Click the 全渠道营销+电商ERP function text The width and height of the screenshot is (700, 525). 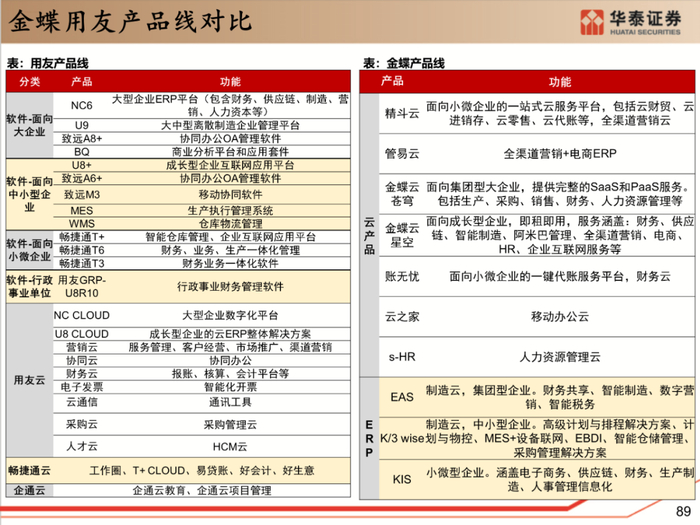tap(560, 154)
